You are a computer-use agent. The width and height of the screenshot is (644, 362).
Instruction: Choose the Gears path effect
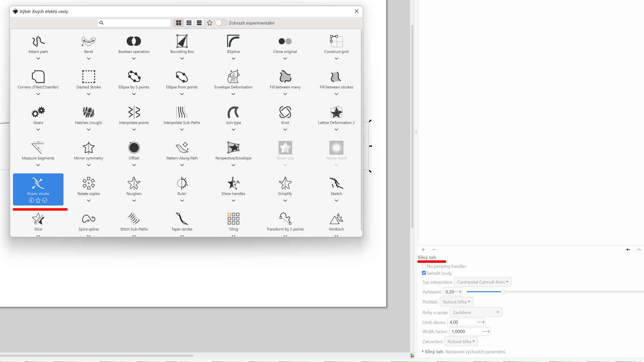coord(38,112)
